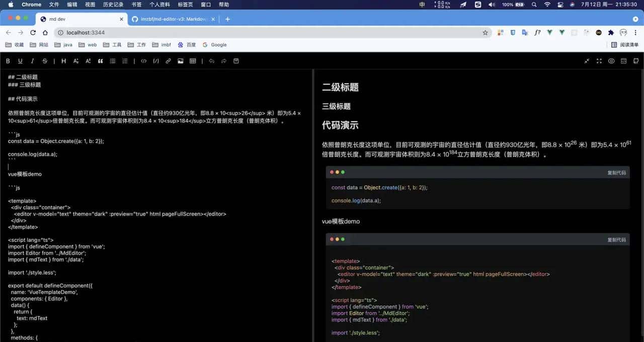Click the 复制代码 button on code block
Screen dimensions: 644x342
[617, 172]
